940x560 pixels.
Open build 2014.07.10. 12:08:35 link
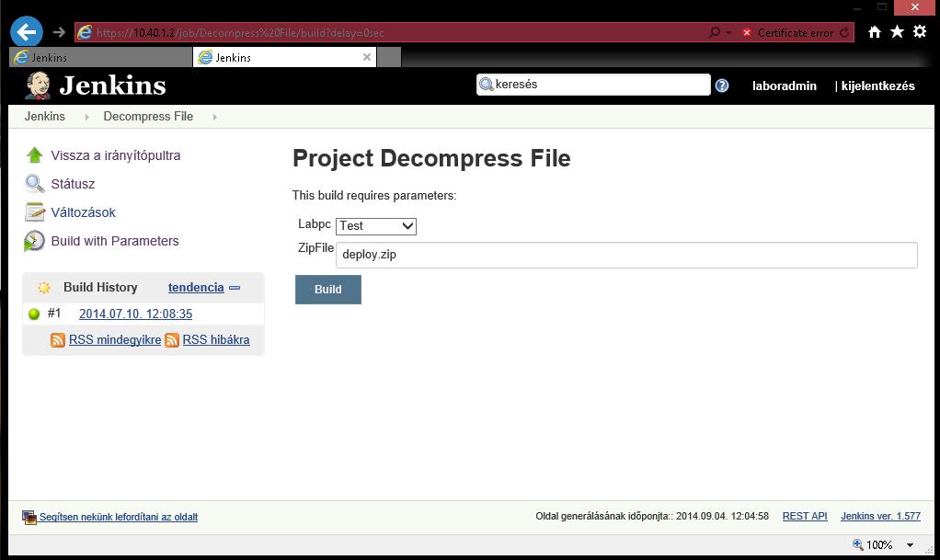coord(135,314)
